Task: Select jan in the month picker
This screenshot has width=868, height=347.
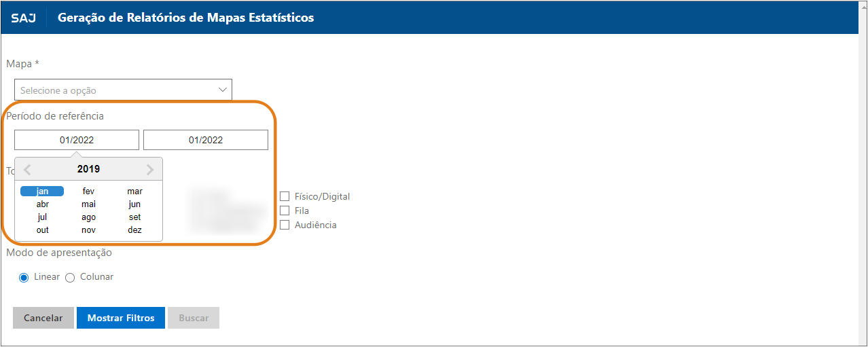Action: 42,191
